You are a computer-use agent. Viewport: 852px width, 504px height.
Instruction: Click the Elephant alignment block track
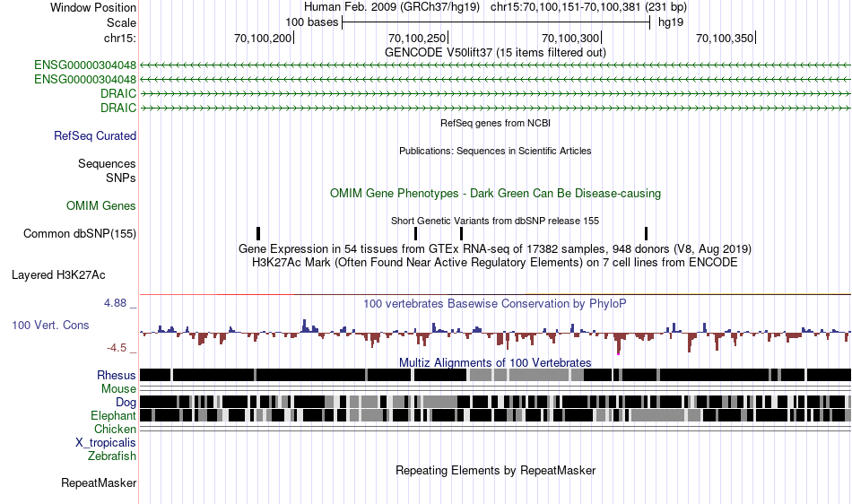coord(495,415)
